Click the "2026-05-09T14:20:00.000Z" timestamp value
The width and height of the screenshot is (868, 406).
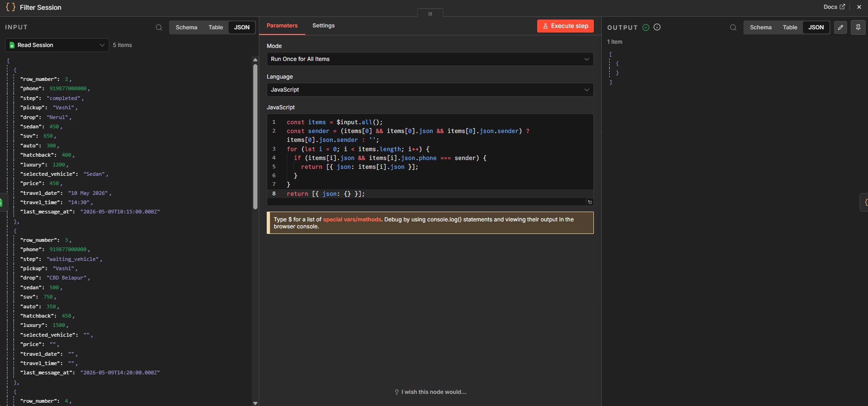point(120,373)
